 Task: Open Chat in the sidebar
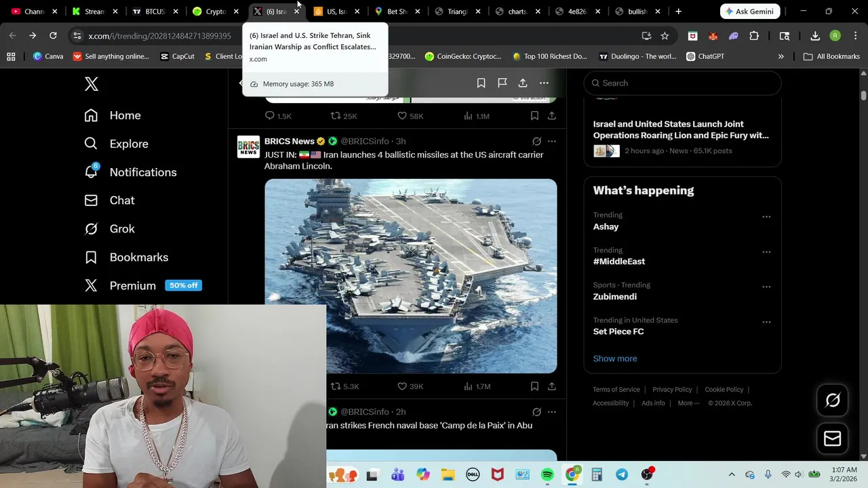pyautogui.click(x=109, y=201)
